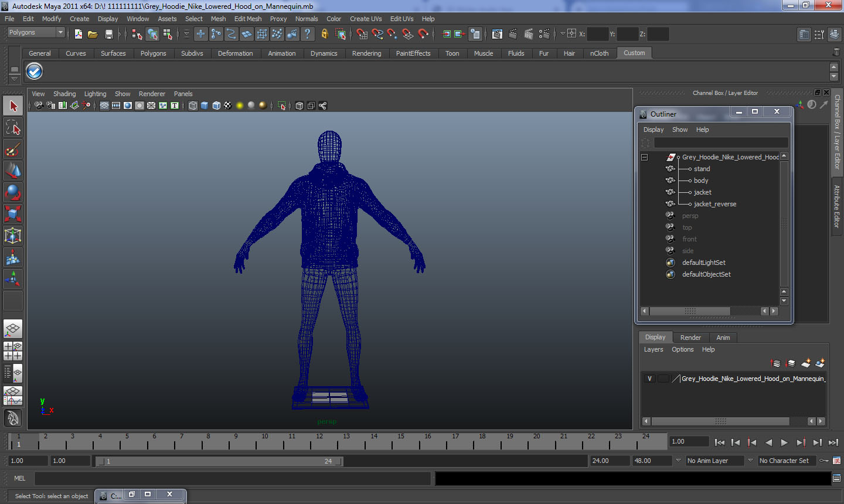Viewport: 844px width, 504px height.
Task: Click the snap to curves magnet
Action: 377,34
